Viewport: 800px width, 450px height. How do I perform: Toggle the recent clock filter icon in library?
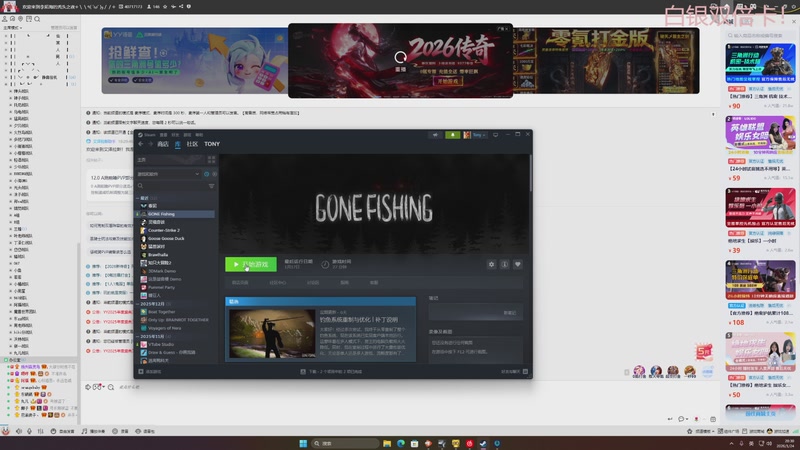(x=207, y=174)
